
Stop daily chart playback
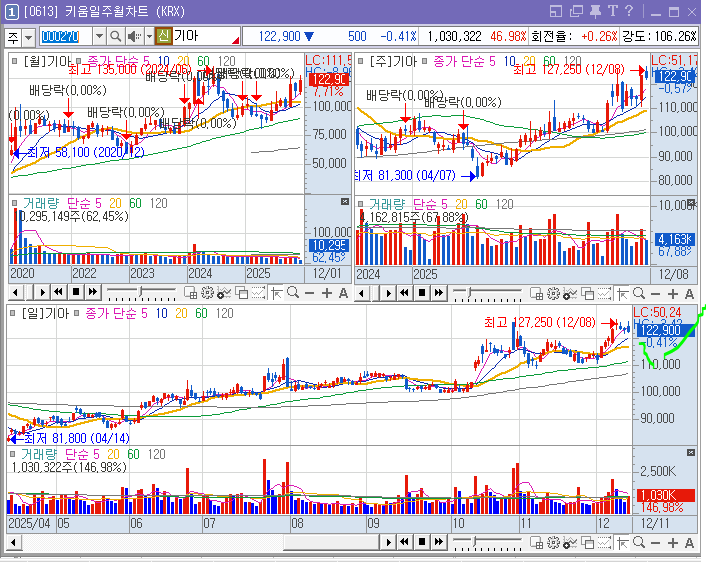click(422, 542)
